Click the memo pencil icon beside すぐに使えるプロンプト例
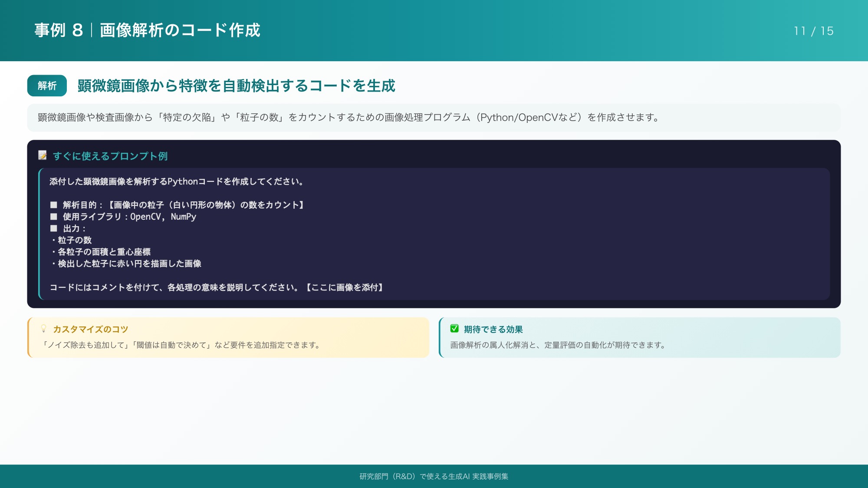The image size is (868, 488). 43,155
